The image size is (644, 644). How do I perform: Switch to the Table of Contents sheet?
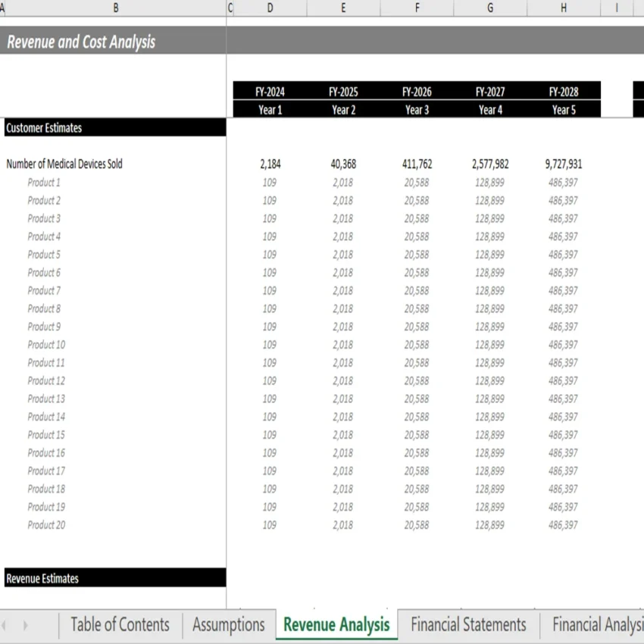pyautogui.click(x=118, y=624)
